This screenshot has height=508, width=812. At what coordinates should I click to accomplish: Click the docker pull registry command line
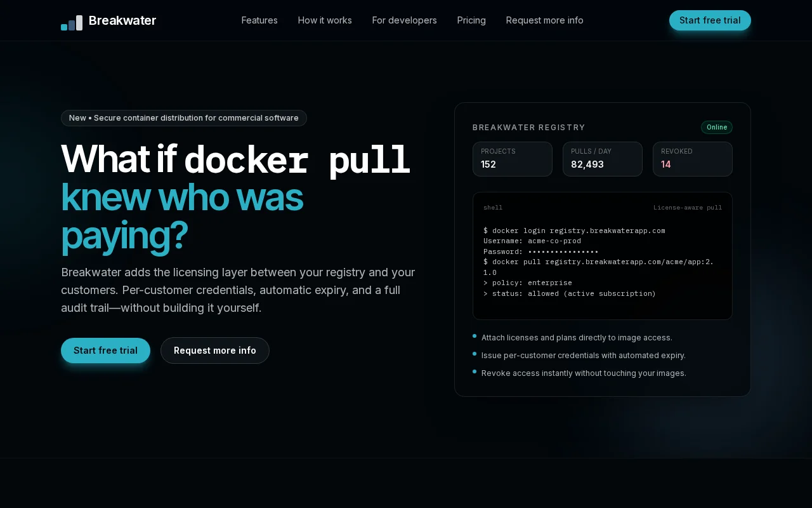pyautogui.click(x=598, y=267)
